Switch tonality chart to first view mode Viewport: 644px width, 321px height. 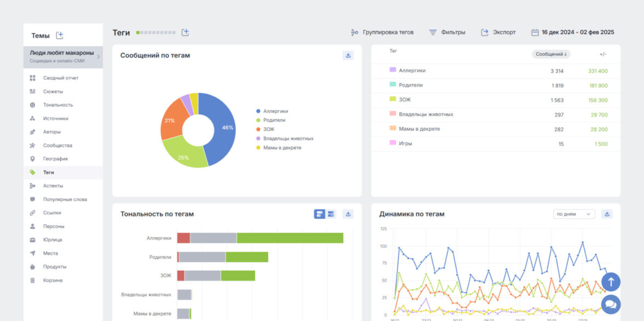pyautogui.click(x=319, y=214)
